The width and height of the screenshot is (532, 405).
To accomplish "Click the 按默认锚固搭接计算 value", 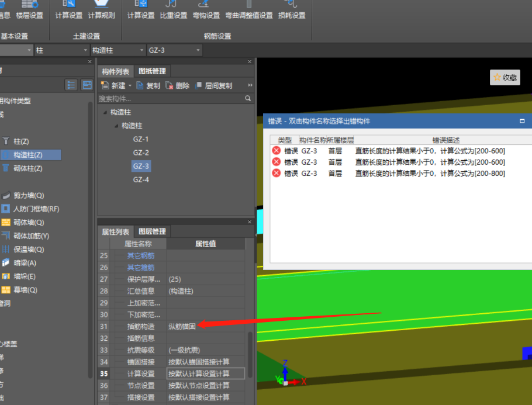I will (x=199, y=362).
